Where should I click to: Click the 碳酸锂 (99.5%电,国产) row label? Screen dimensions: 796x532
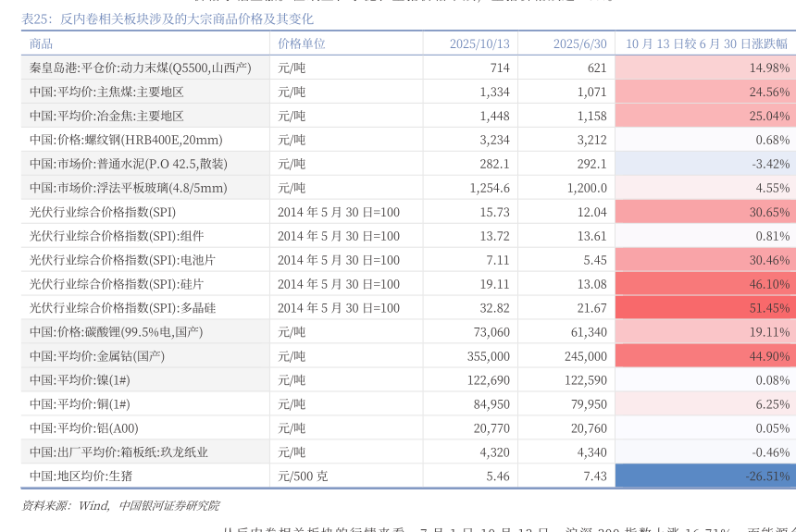116,332
